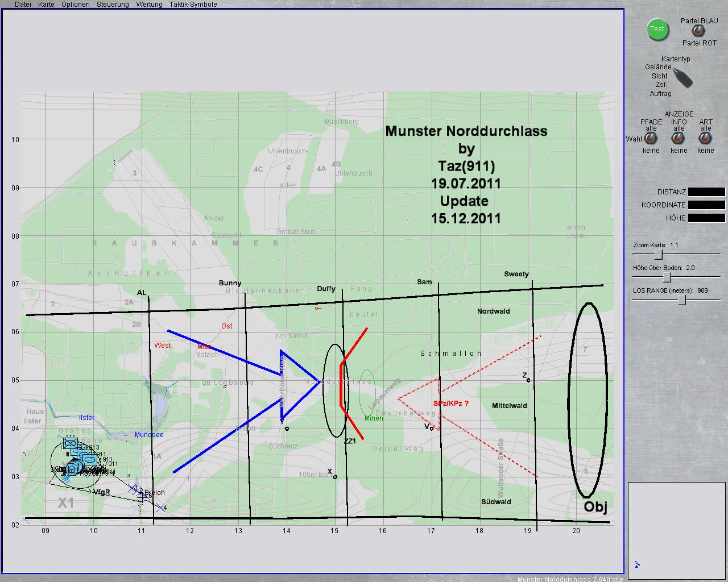Flip the Partei BLAU/ROT switch
Image resolution: width=728 pixels, height=582 pixels.
pos(698,31)
